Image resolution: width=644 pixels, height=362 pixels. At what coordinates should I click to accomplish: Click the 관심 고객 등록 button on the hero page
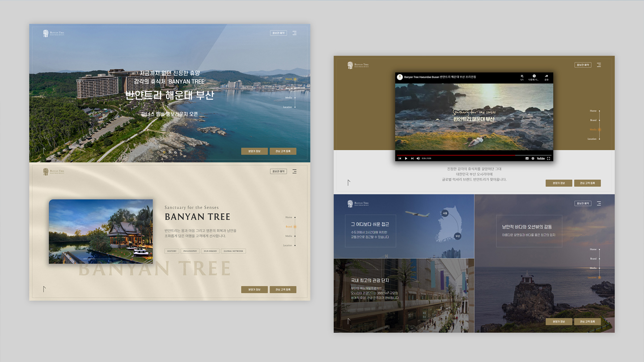[283, 151]
